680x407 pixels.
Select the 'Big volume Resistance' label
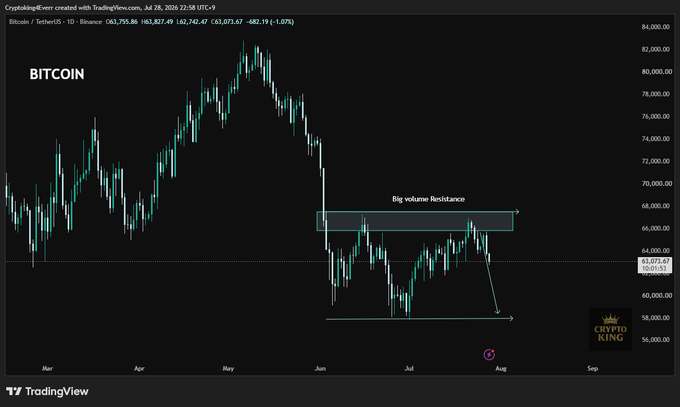point(428,199)
